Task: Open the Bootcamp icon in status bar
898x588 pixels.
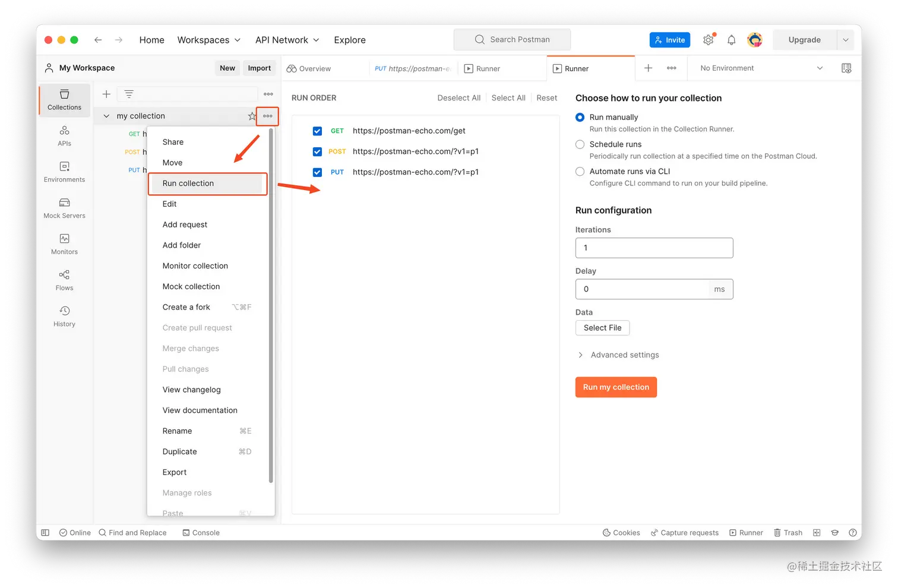Action: click(x=834, y=533)
